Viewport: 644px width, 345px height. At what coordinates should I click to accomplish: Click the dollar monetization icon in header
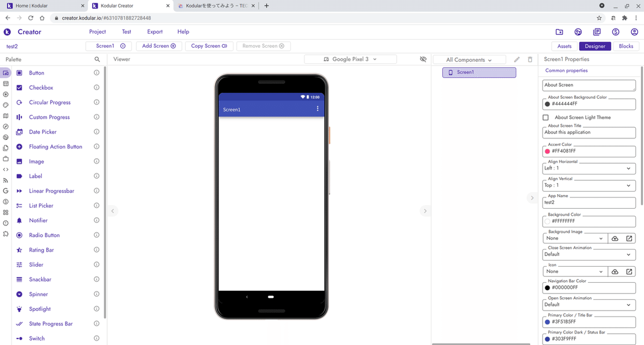pyautogui.click(x=616, y=32)
